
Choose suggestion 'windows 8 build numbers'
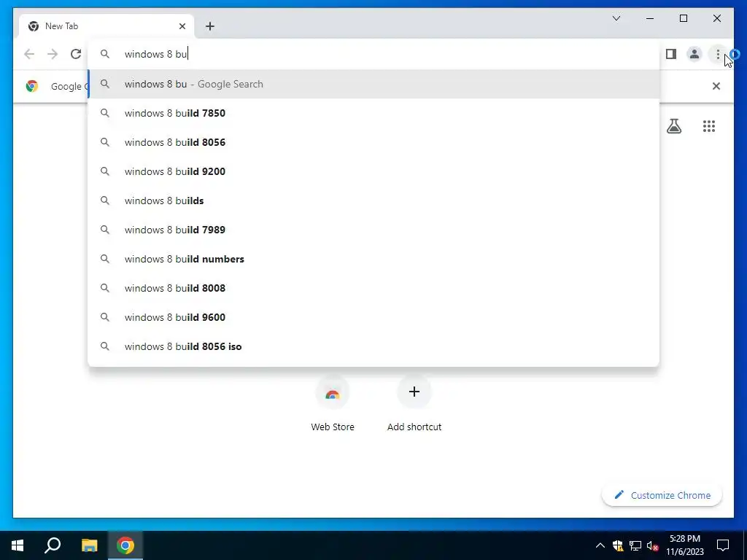[373, 259]
